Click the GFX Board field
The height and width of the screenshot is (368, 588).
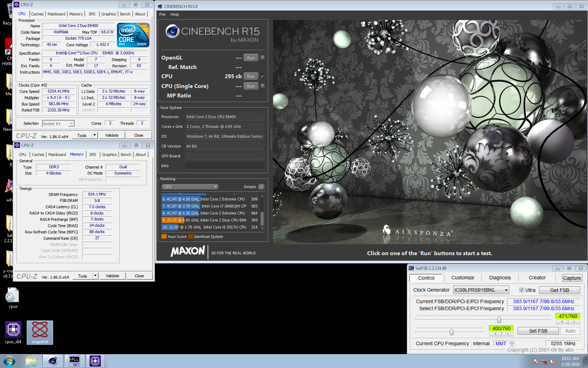pyautogui.click(x=224, y=156)
